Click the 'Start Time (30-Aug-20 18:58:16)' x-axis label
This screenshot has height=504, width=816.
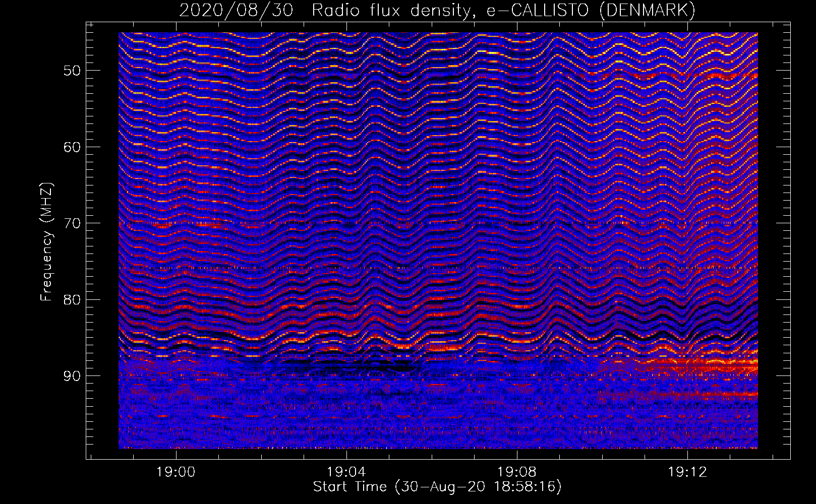pyautogui.click(x=437, y=487)
